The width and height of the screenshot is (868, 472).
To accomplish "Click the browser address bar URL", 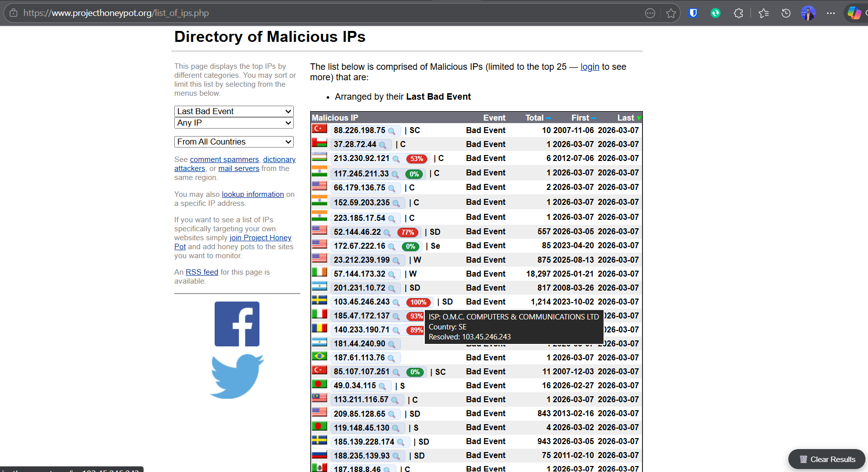I will [x=116, y=13].
